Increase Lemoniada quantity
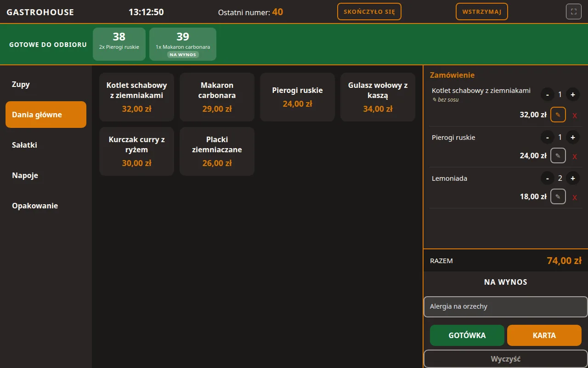Image resolution: width=588 pixels, height=368 pixels. coord(573,178)
